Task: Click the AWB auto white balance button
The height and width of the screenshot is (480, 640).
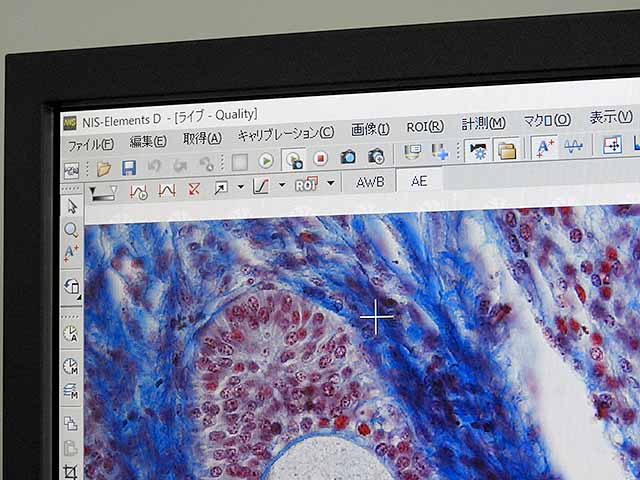Action: click(370, 182)
